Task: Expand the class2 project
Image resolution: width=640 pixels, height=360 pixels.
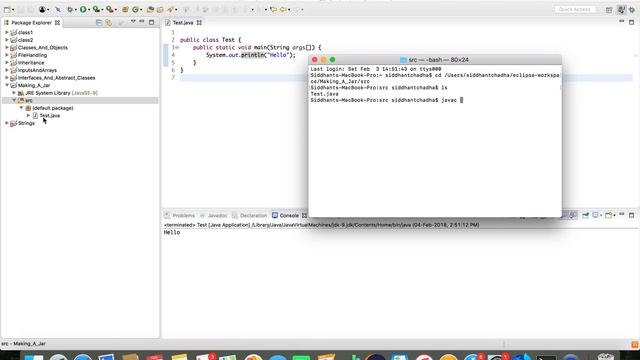Action: click(7, 40)
